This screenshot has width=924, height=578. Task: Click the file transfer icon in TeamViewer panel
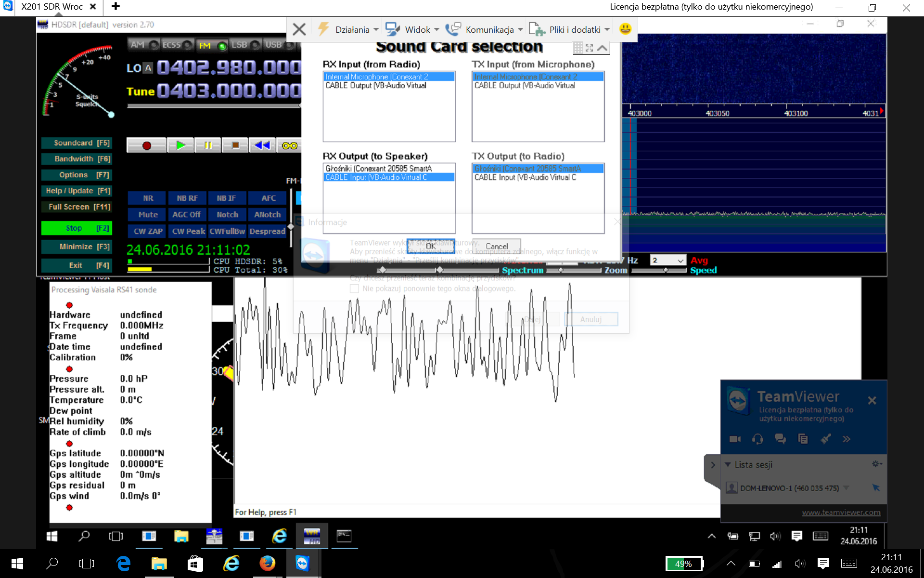point(803,439)
